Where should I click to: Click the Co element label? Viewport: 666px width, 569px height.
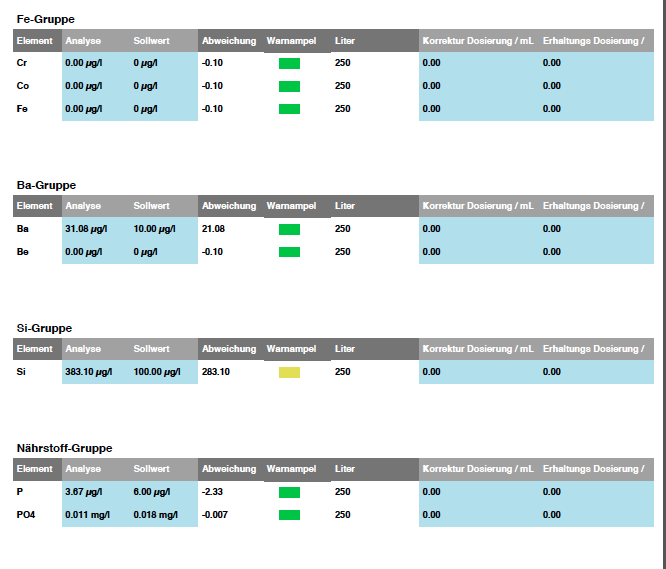pos(23,86)
